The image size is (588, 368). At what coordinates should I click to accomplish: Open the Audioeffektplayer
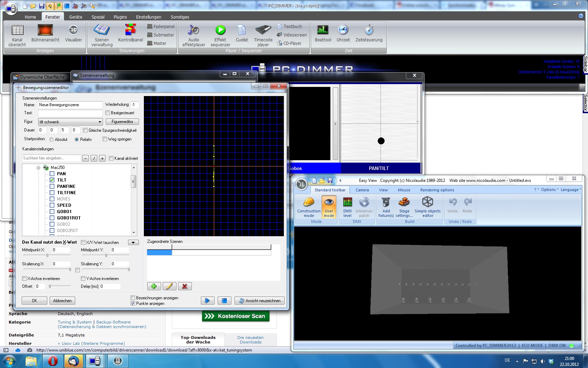pos(194,35)
